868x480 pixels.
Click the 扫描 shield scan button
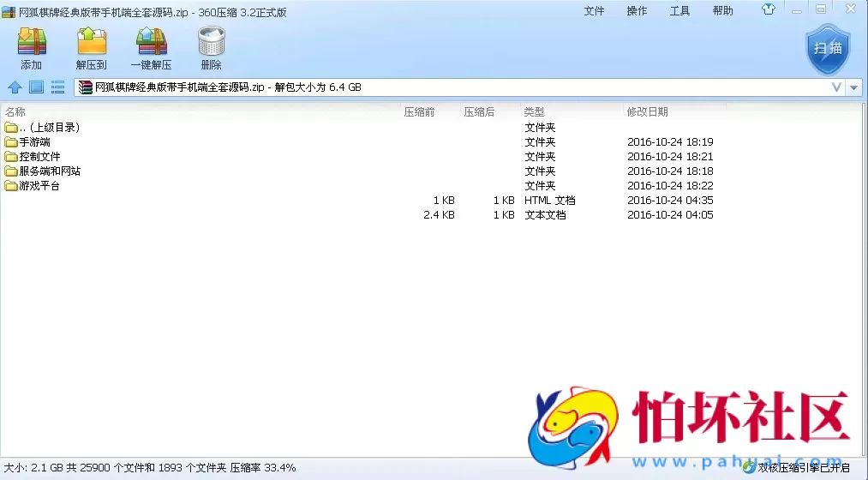828,50
